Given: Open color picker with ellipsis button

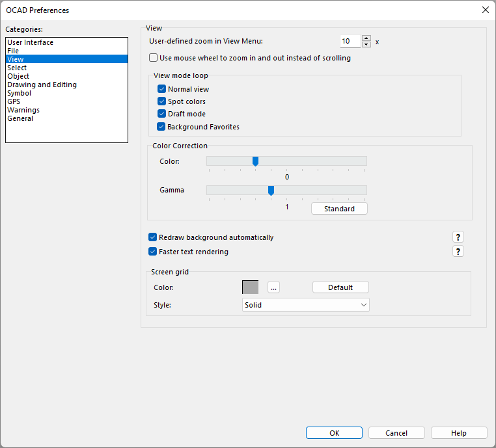Looking at the screenshot, I should 273,287.
